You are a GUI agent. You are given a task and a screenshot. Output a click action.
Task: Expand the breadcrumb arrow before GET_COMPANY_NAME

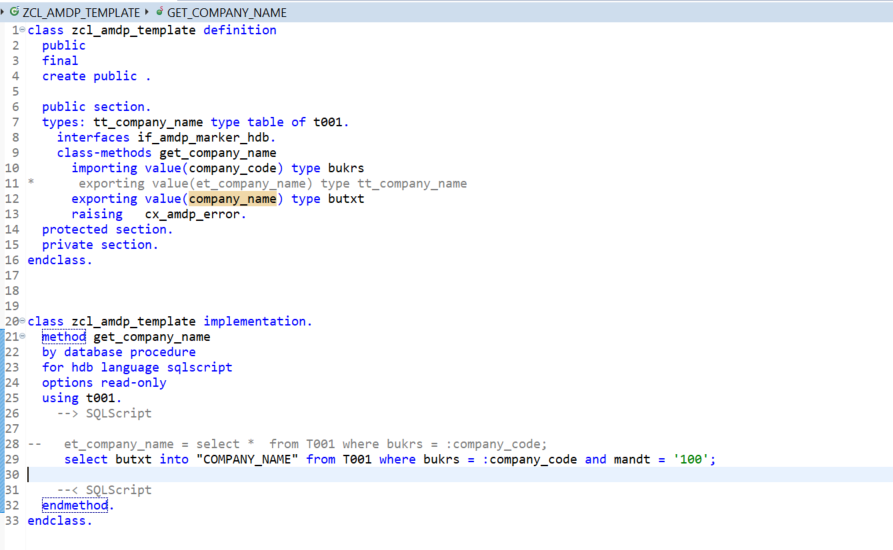tap(147, 11)
